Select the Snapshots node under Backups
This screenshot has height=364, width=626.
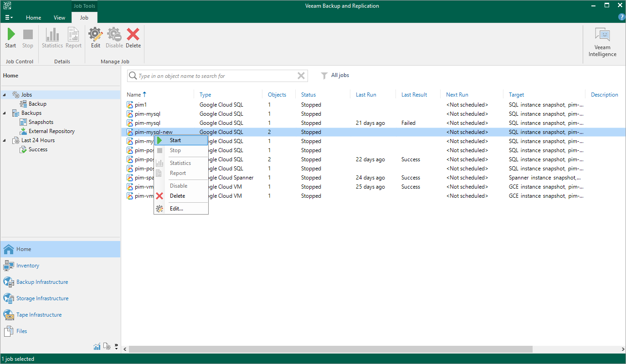(41, 122)
